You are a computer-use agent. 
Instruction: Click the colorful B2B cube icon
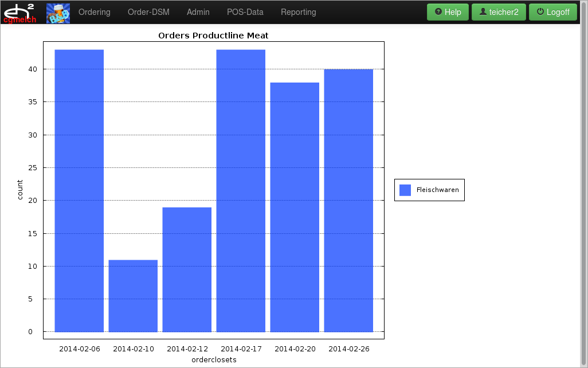(58, 13)
